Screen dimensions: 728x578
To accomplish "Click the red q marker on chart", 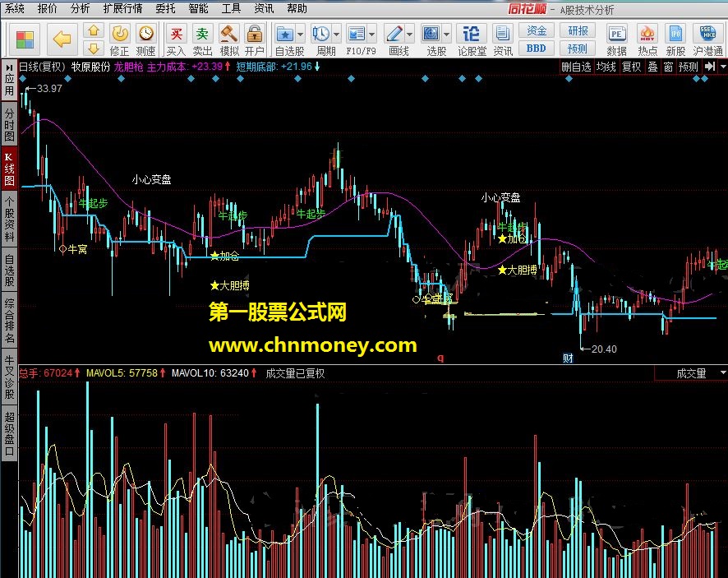I will coord(440,358).
